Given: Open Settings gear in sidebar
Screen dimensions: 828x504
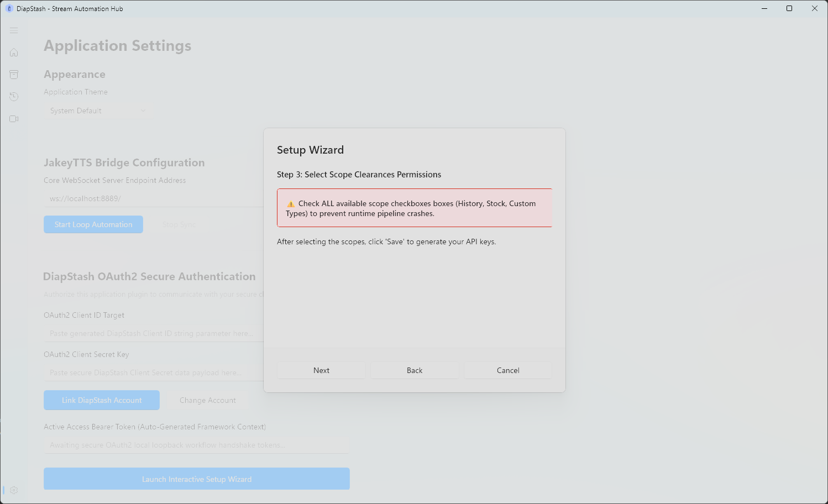Looking at the screenshot, I should pyautogui.click(x=14, y=490).
